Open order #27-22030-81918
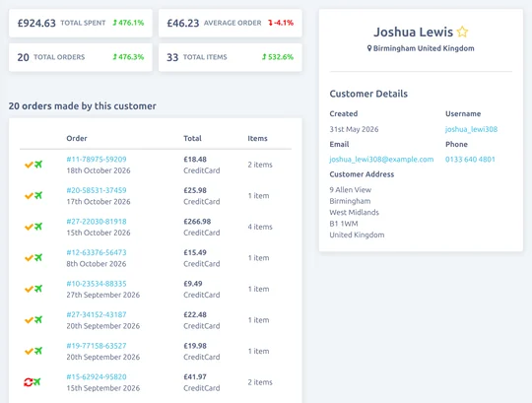This screenshot has width=532, height=403. click(x=97, y=222)
